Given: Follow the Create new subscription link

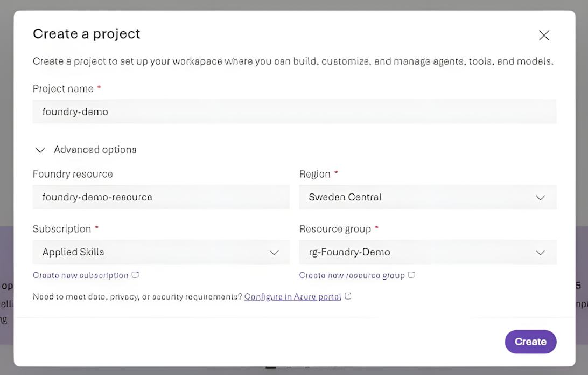Looking at the screenshot, I should 81,275.
